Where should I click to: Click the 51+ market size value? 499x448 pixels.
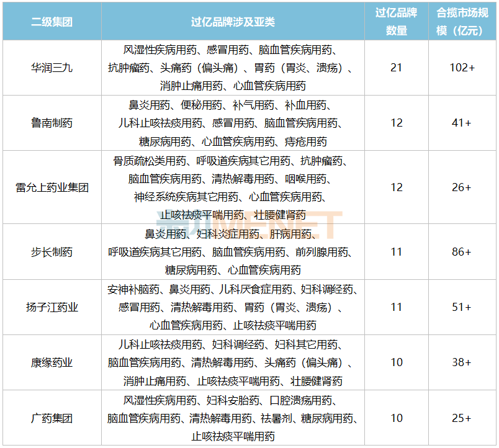[x=461, y=307]
